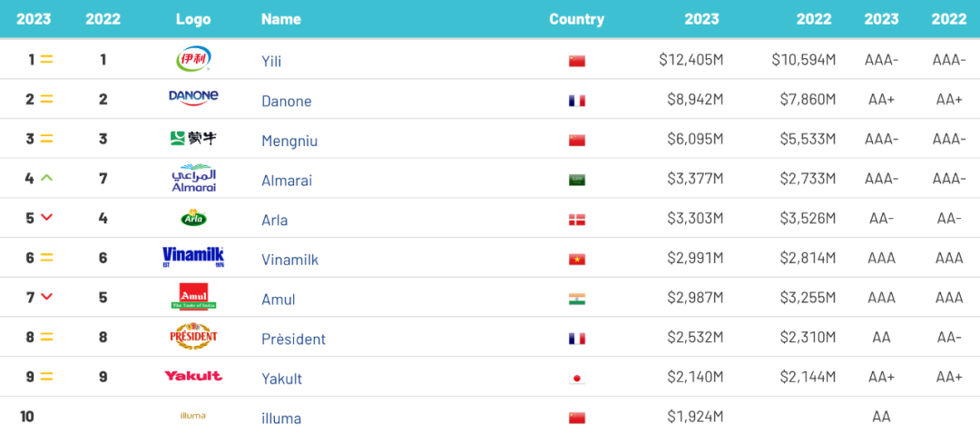
Task: Select the Amul logo
Action: [x=193, y=297]
